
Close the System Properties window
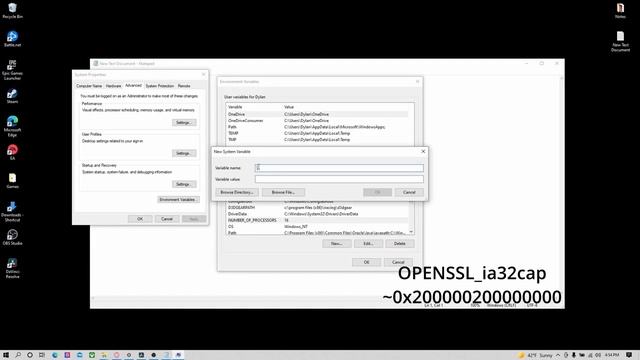point(203,74)
